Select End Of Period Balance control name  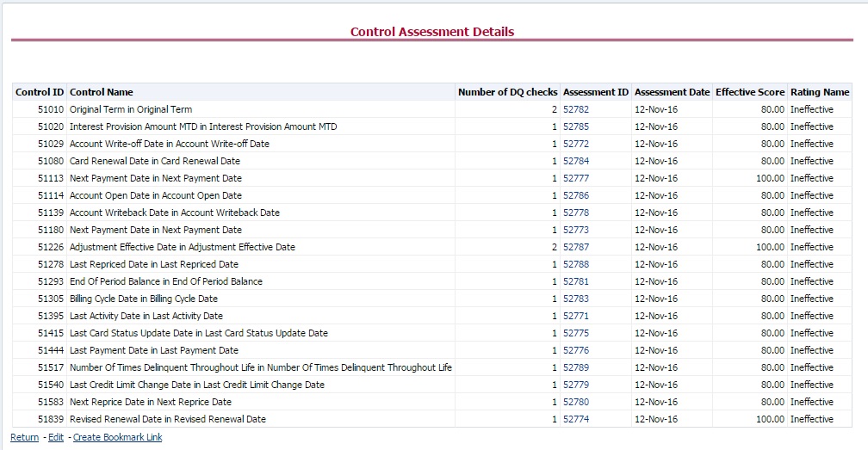point(166,281)
